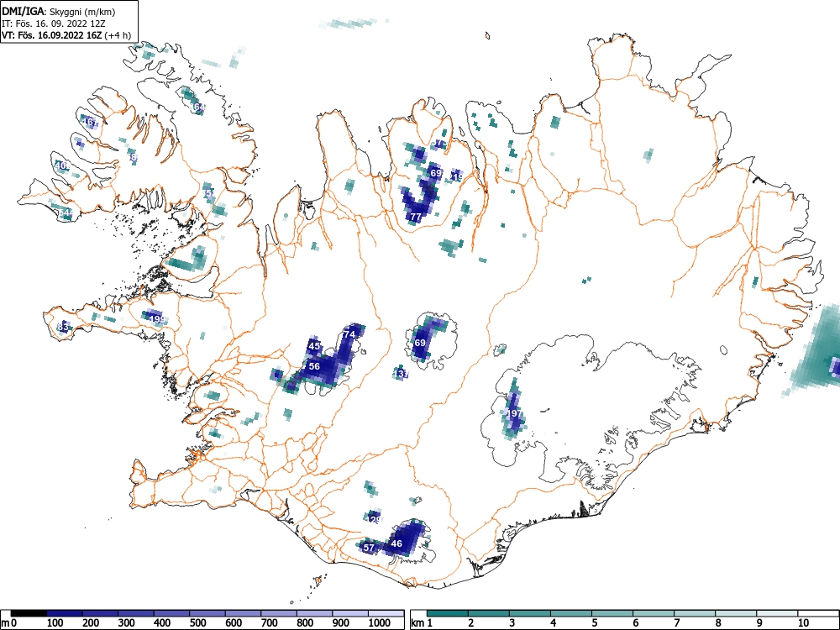Click the '129' value above the 46 label
Viewport: 840px width, 630px height.
[375, 520]
